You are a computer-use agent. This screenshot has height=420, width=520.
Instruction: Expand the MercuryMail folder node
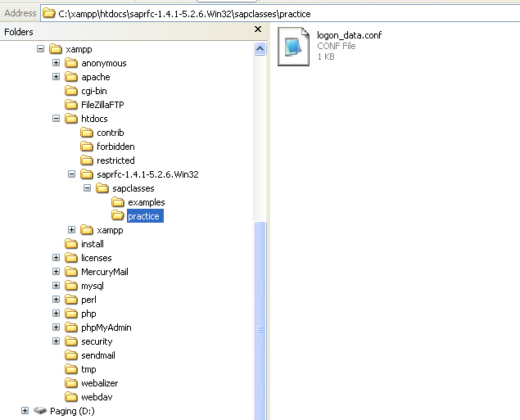tap(57, 272)
